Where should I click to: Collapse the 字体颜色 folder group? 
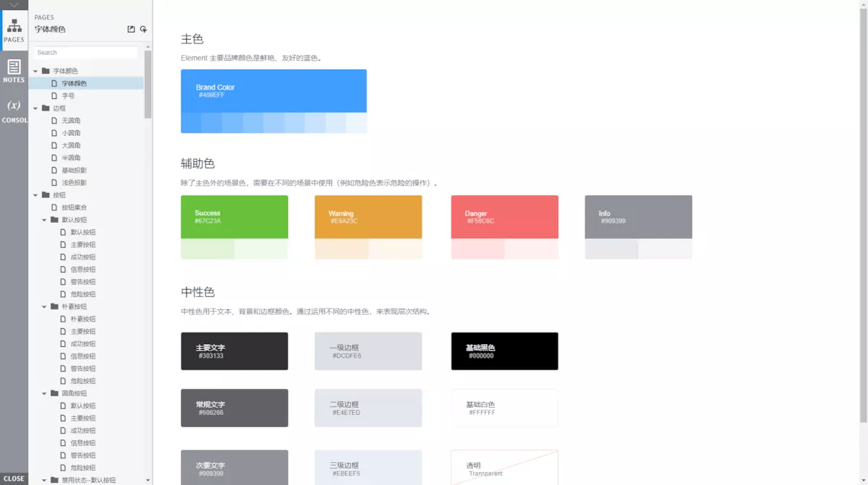tap(36, 70)
